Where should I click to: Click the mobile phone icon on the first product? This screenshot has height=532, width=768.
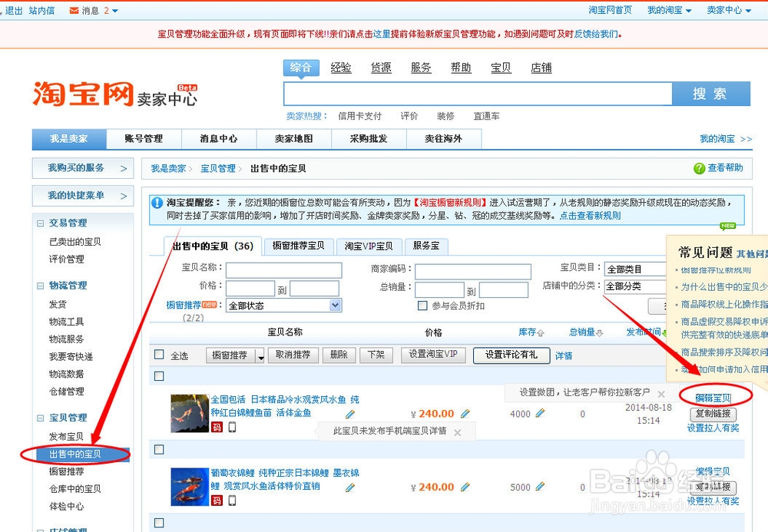[233, 428]
